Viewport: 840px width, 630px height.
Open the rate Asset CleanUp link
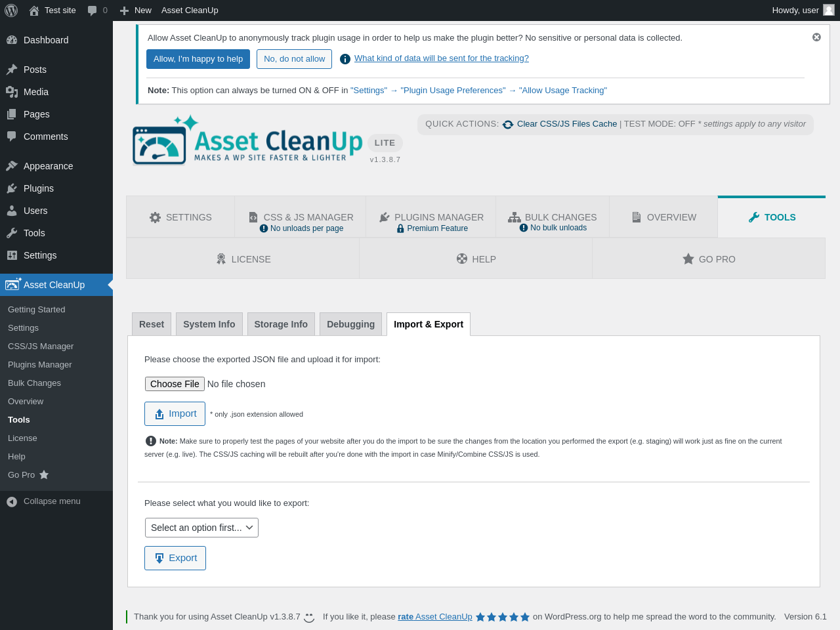point(435,617)
